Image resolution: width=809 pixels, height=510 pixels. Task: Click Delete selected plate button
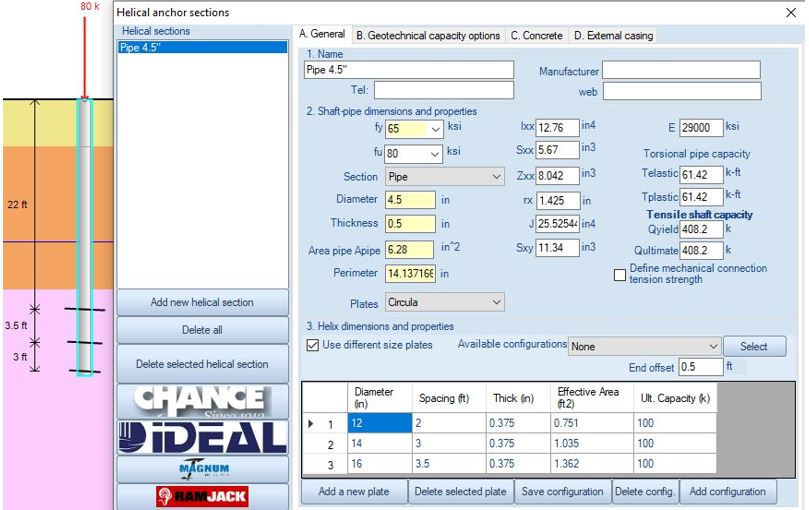(460, 491)
